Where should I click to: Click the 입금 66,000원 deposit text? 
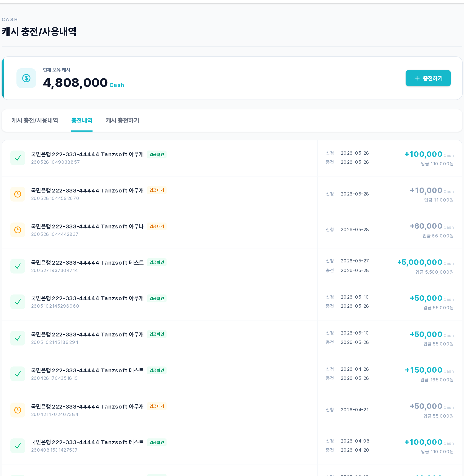click(x=438, y=236)
